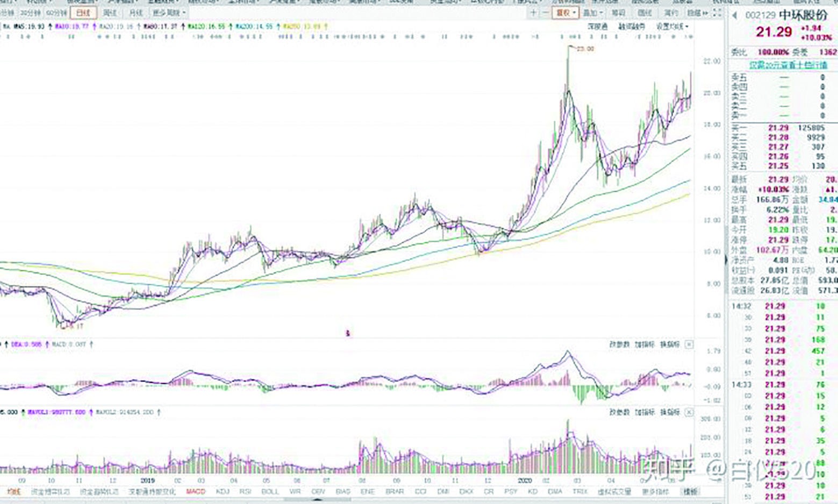Switch to the KDJ indicator tab

click(x=222, y=491)
